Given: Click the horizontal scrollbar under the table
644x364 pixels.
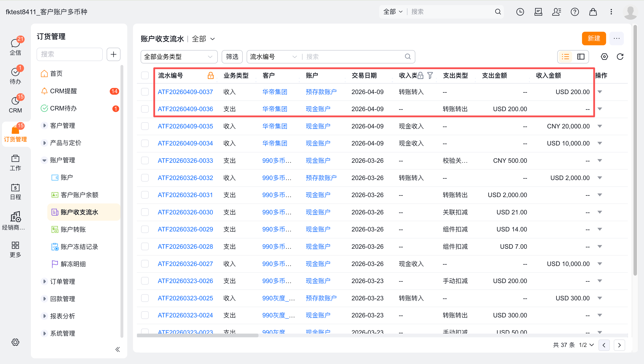Looking at the screenshot, I should [198, 336].
